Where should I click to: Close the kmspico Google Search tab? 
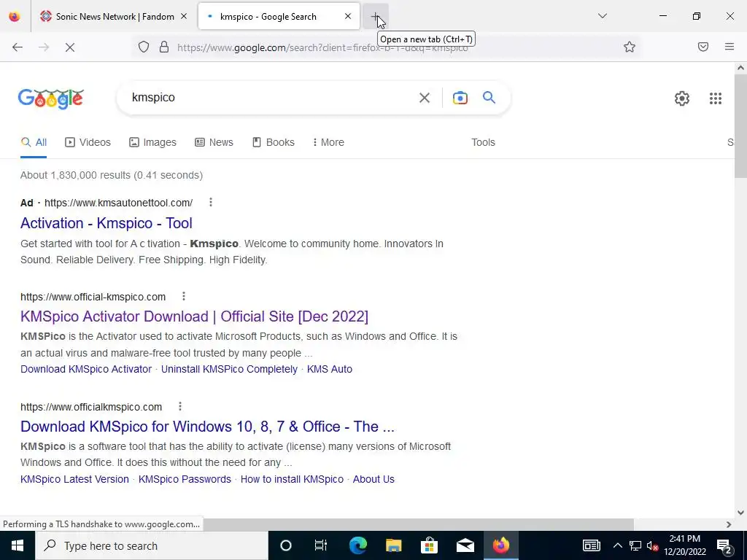[x=348, y=16]
